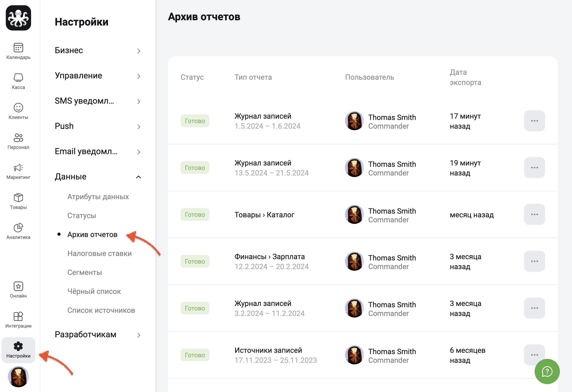
Task: Click the Тип отчета column header
Action: pos(253,77)
